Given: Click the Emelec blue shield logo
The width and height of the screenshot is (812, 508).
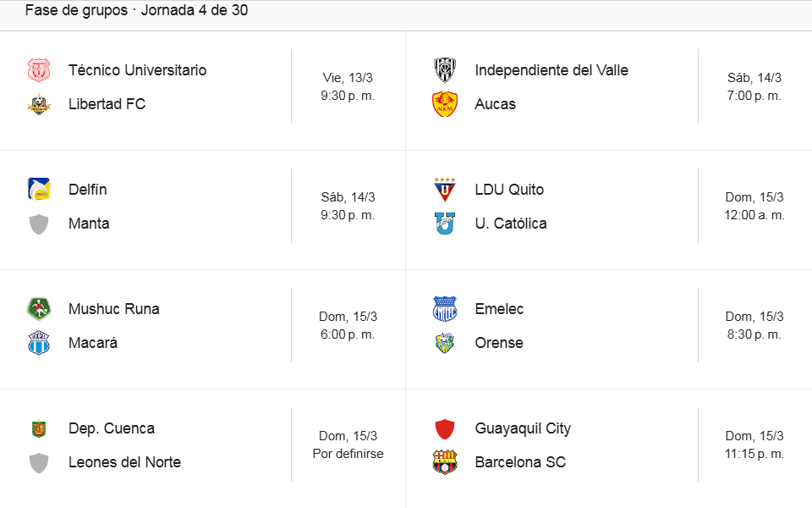Looking at the screenshot, I should click(445, 309).
